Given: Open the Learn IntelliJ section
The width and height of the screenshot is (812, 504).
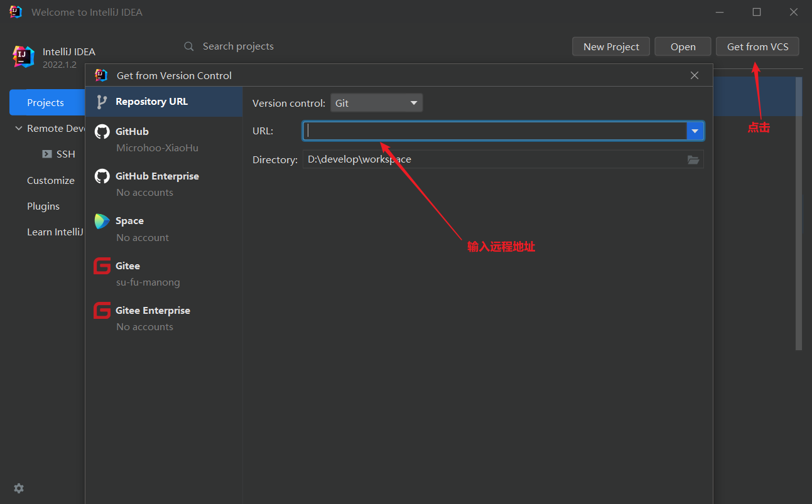Looking at the screenshot, I should 55,232.
